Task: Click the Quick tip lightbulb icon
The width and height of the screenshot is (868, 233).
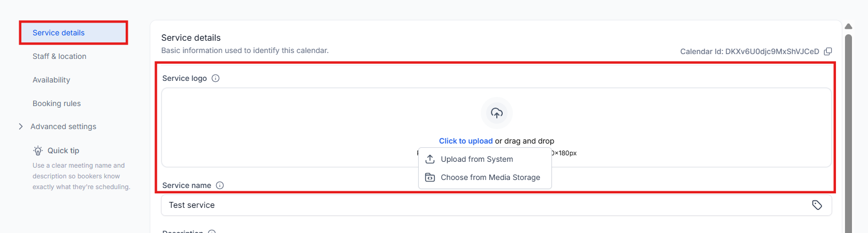Action: (x=38, y=151)
